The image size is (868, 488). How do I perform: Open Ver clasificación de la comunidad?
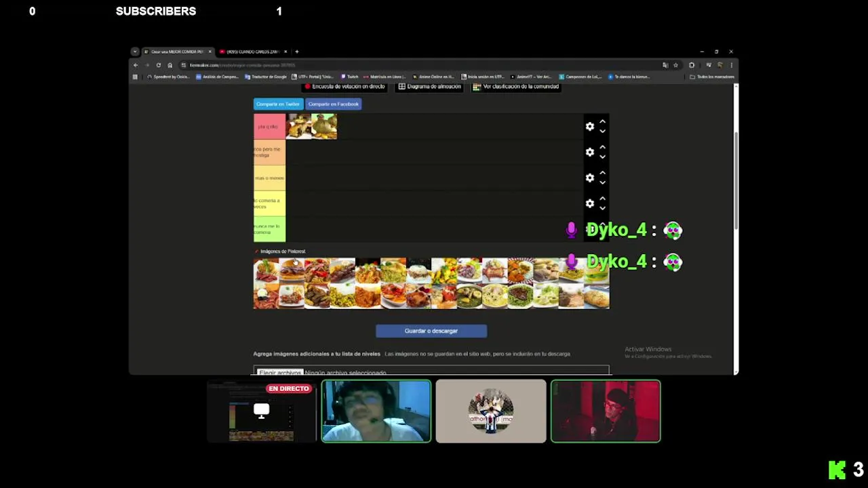[516, 87]
